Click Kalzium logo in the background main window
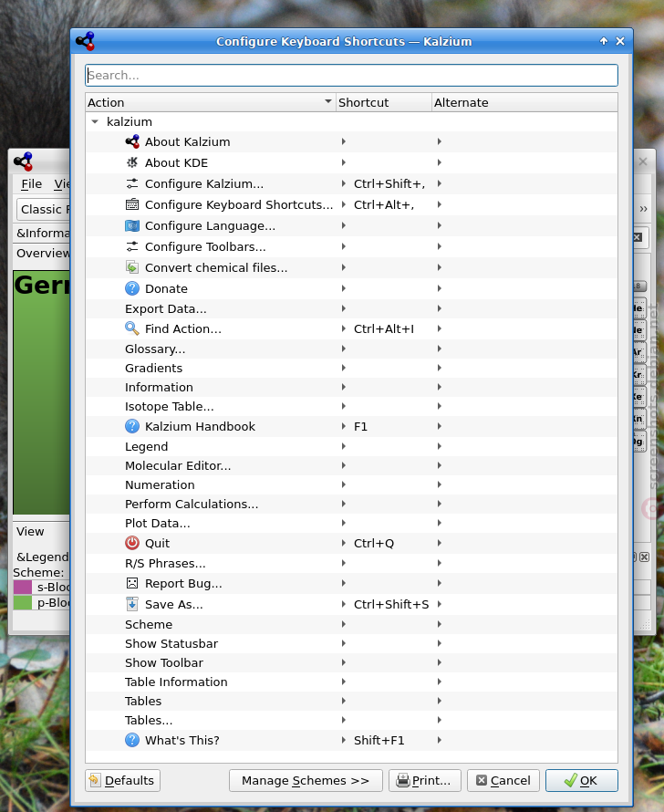Image resolution: width=664 pixels, height=812 pixels. point(24,161)
